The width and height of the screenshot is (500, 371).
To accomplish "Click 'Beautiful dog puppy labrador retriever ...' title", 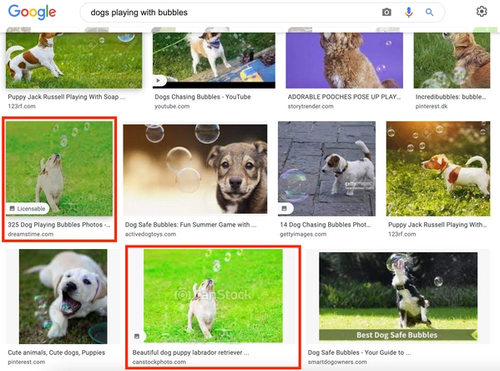I will click(191, 353).
